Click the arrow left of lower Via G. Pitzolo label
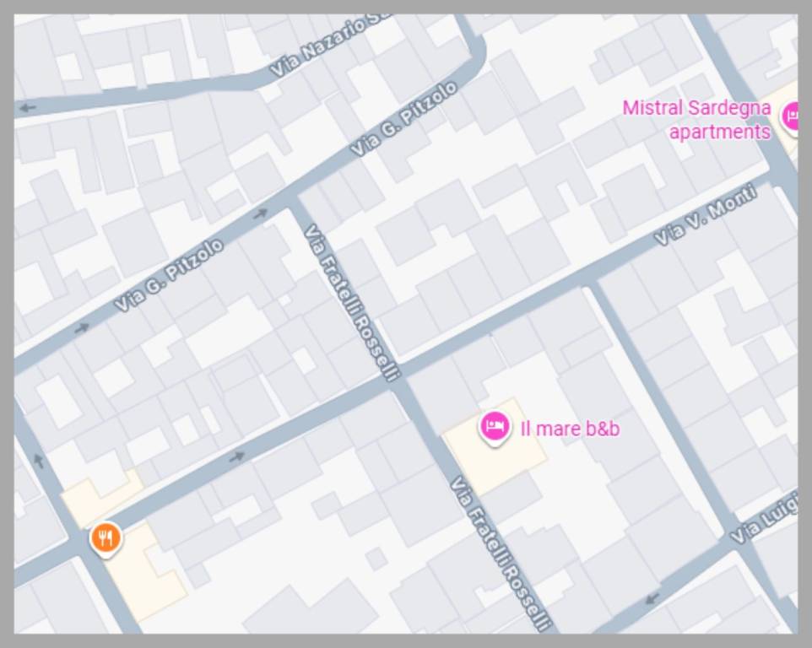 82,327
